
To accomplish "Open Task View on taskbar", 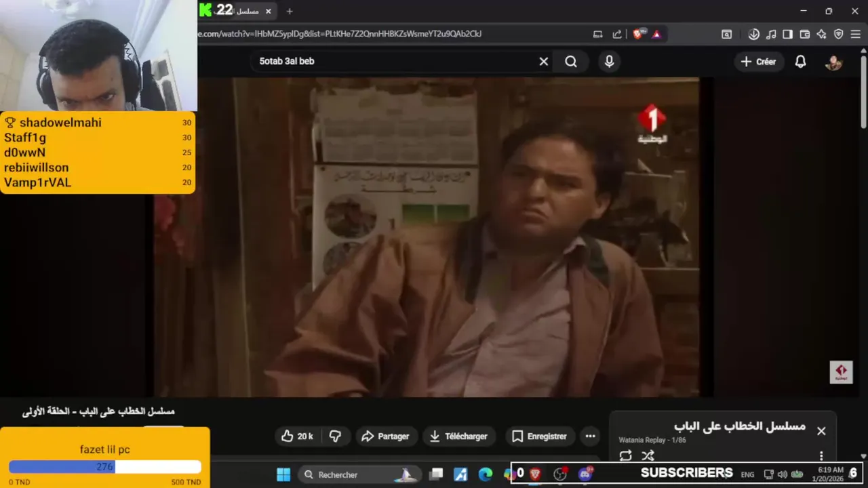I will pyautogui.click(x=437, y=474).
